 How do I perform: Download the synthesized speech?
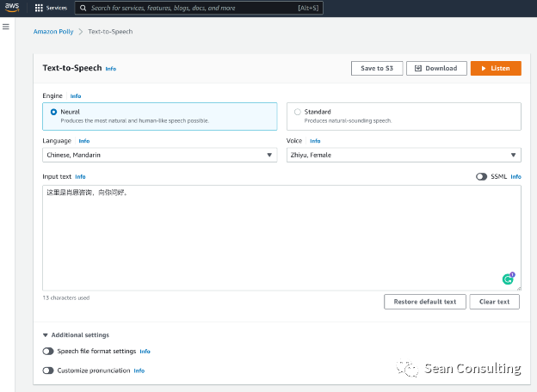click(x=436, y=69)
